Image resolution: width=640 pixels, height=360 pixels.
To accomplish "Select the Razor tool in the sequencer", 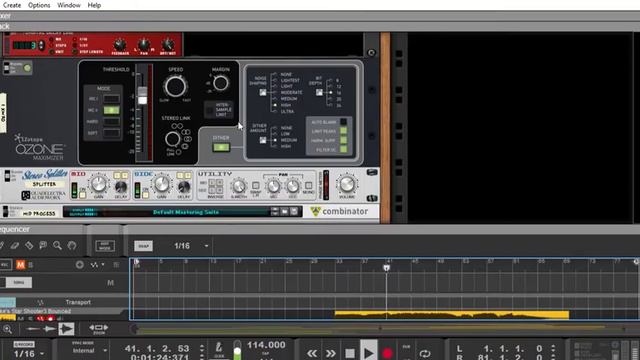I will click(29, 245).
